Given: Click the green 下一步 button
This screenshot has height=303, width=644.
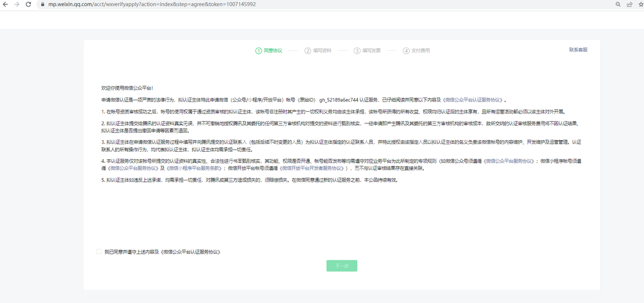Looking at the screenshot, I should 342,266.
